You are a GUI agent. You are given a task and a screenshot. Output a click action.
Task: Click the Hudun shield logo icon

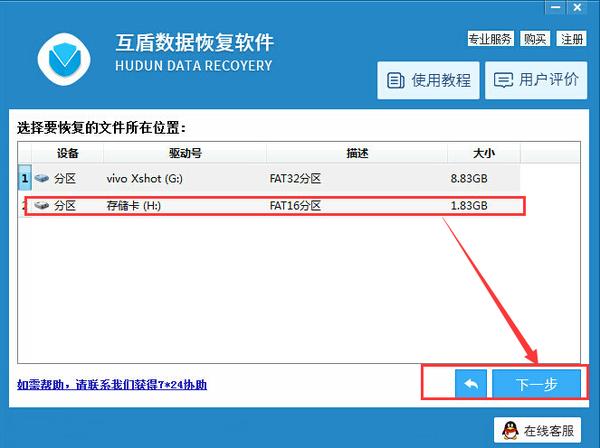coord(64,59)
